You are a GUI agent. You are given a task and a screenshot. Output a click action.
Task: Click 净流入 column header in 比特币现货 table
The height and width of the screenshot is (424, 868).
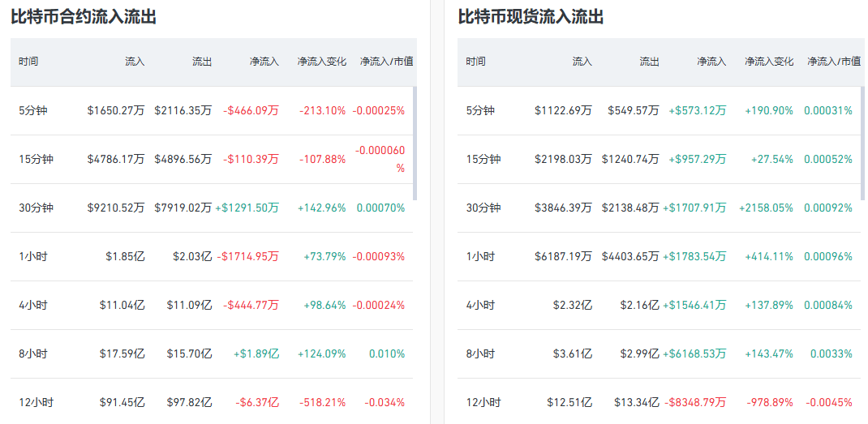711,62
